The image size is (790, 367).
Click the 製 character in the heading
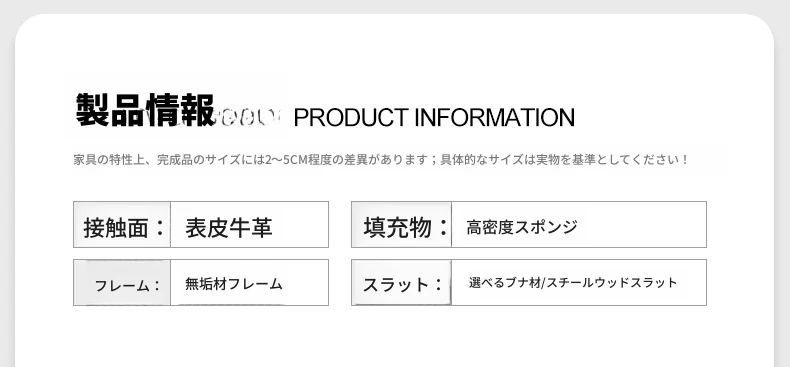point(93,110)
